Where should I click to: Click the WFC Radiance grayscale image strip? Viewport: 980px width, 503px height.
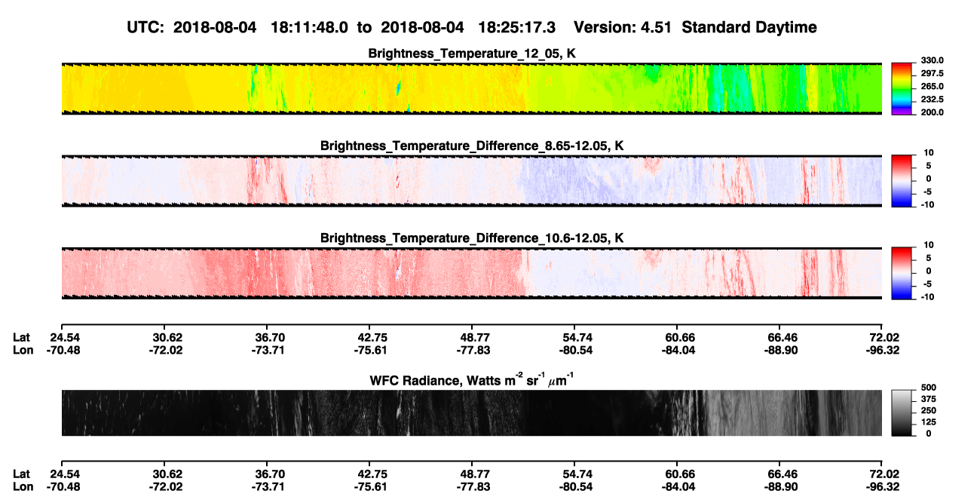point(472,413)
